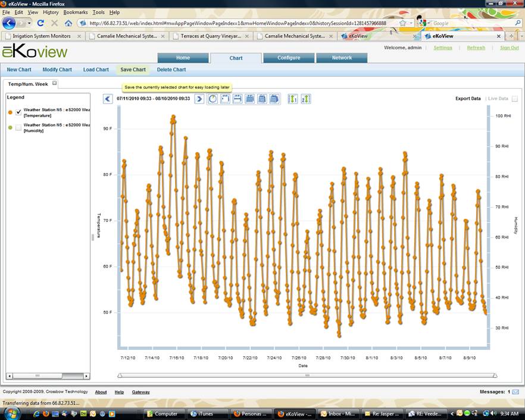Screen dimensions: 525x420
Task: Click the legend panel horizontal scrollbar
Action: 48,376
